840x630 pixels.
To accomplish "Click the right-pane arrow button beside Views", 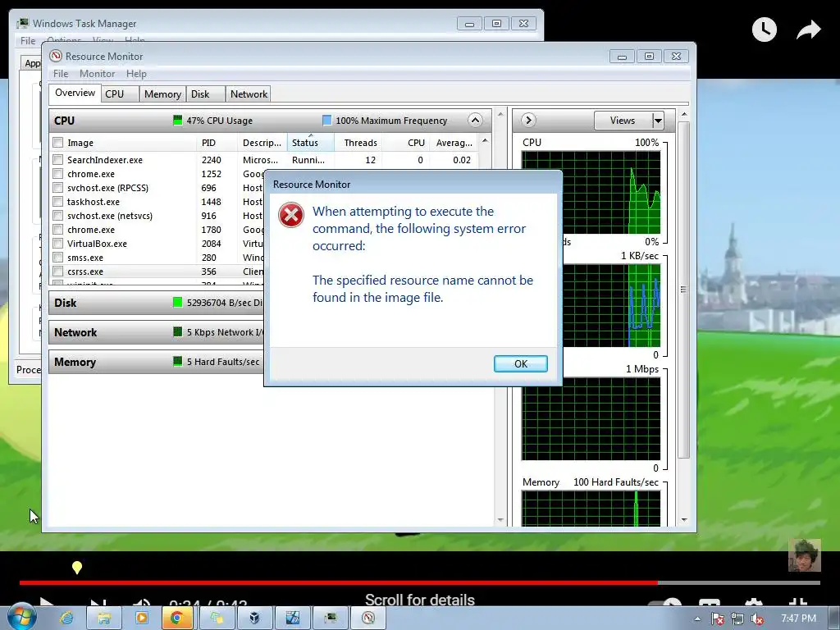I will (528, 120).
